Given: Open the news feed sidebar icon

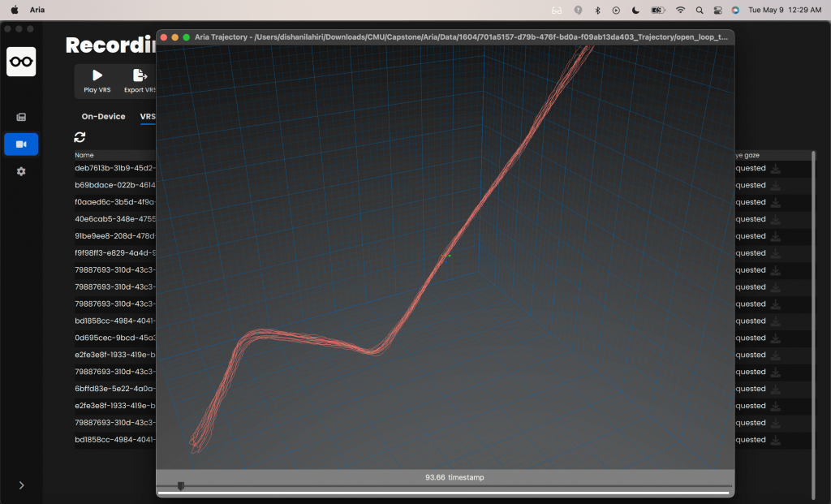Looking at the screenshot, I should (21, 117).
